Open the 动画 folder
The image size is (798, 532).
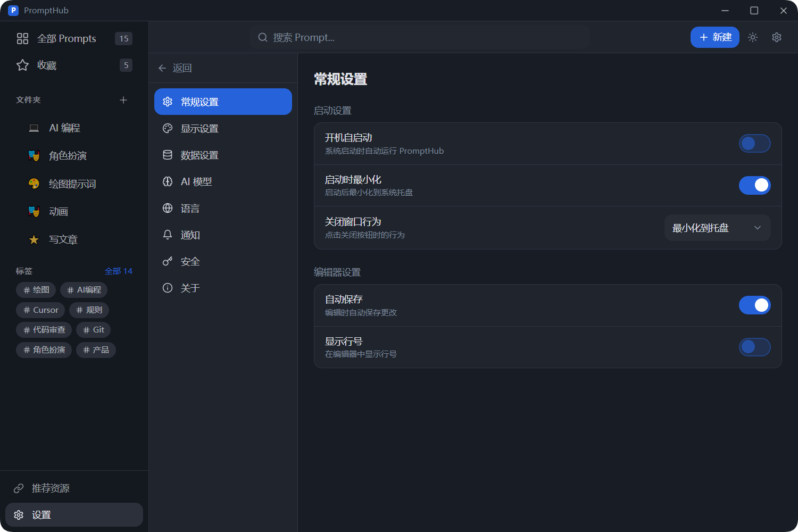pos(74,211)
